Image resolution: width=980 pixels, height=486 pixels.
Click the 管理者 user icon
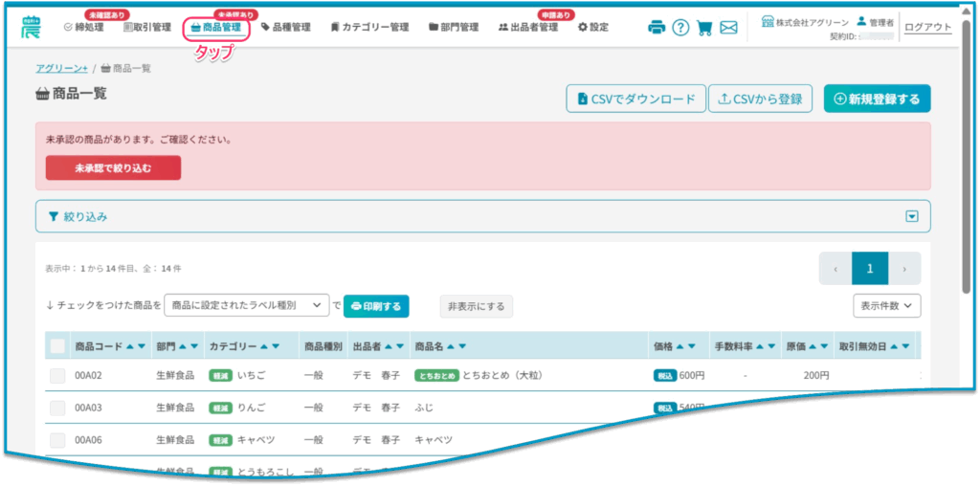pyautogui.click(x=861, y=21)
